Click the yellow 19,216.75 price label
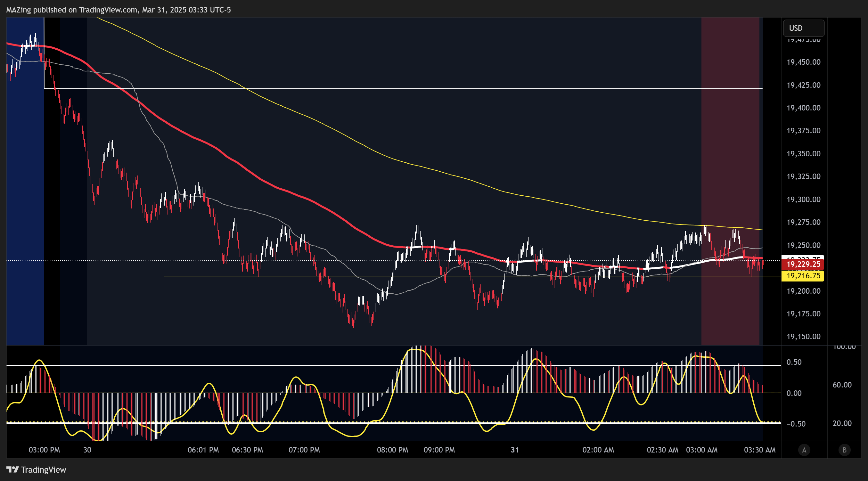868x481 pixels. (803, 276)
